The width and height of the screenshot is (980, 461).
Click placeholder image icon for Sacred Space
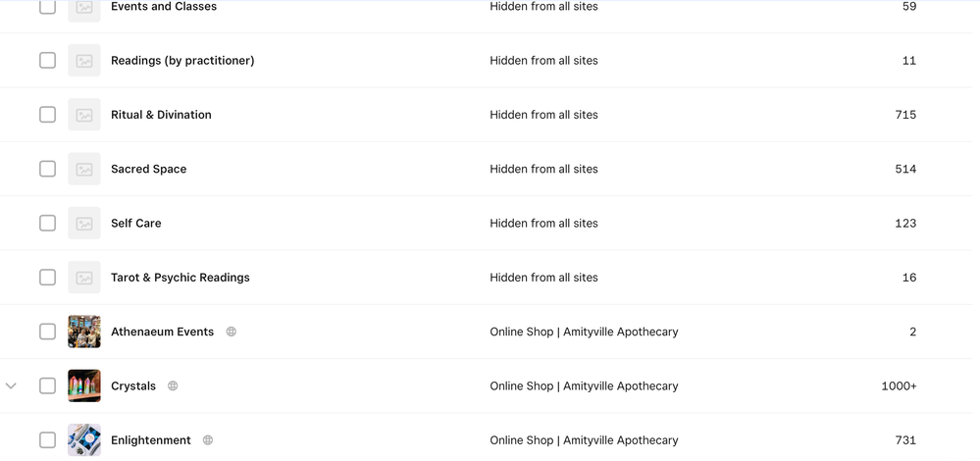pyautogui.click(x=84, y=169)
